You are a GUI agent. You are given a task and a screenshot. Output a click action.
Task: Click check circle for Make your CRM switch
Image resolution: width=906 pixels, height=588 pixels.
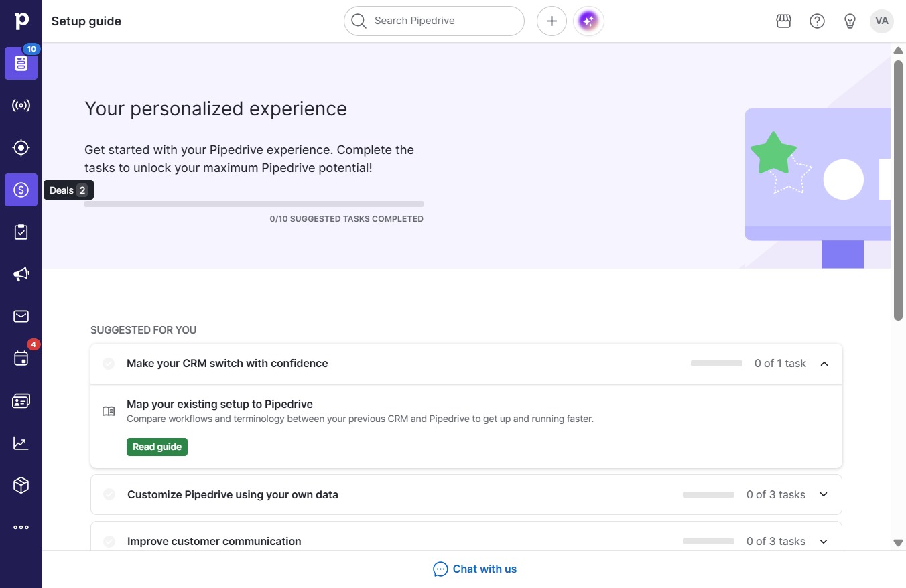tap(109, 364)
